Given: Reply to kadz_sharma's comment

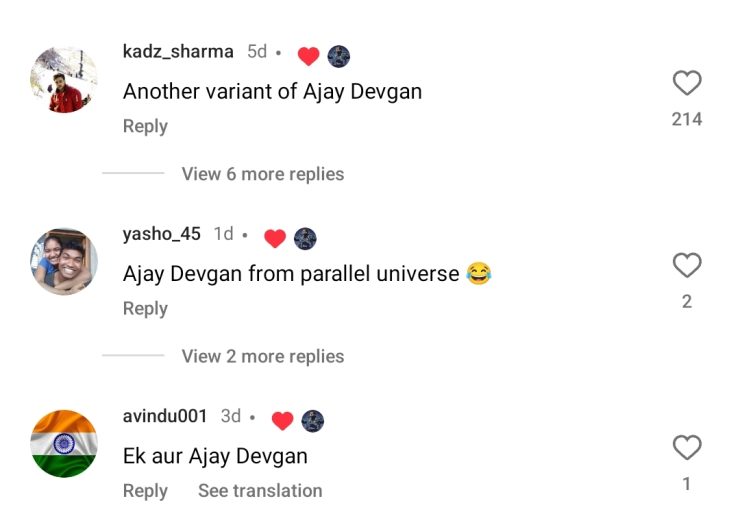Looking at the screenshot, I should point(145,127).
